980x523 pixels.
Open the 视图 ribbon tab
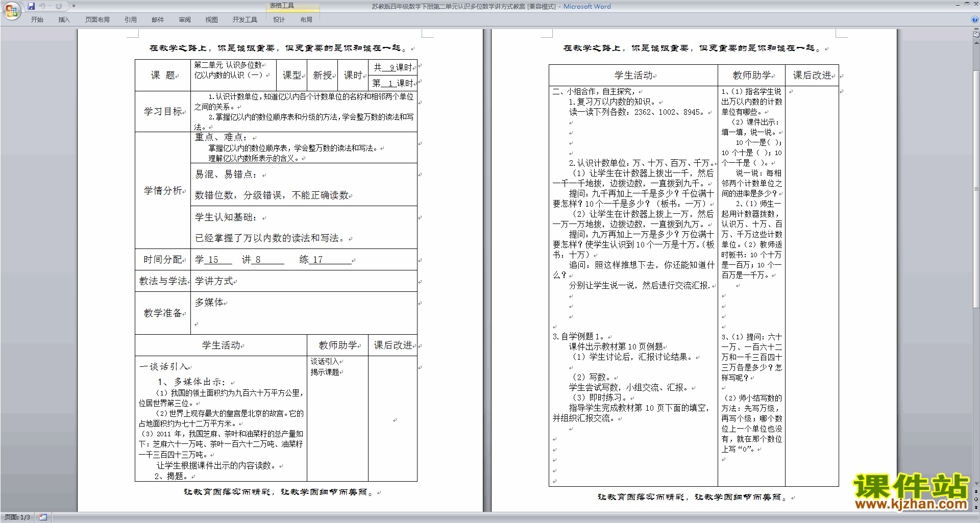212,19
